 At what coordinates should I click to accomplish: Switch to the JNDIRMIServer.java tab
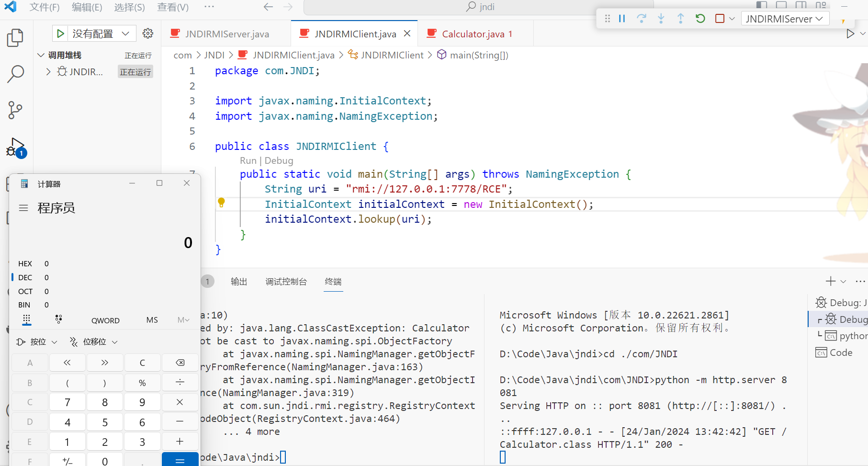pyautogui.click(x=226, y=34)
